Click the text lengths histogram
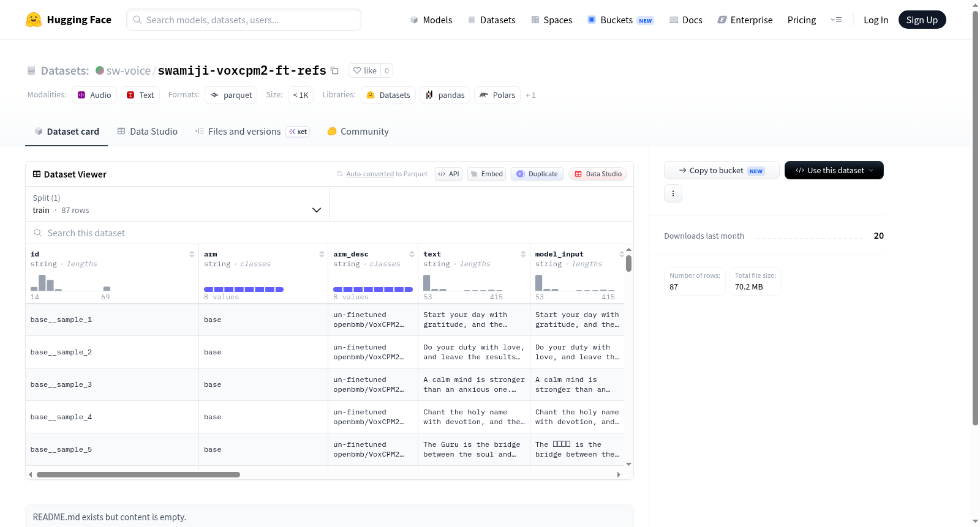 463,282
